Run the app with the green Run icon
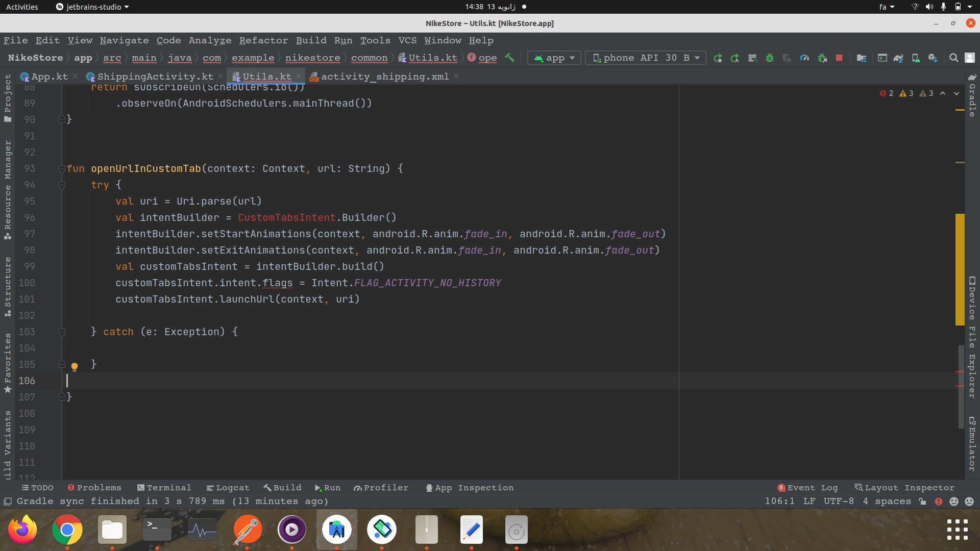This screenshot has width=980, height=551. coord(718,58)
